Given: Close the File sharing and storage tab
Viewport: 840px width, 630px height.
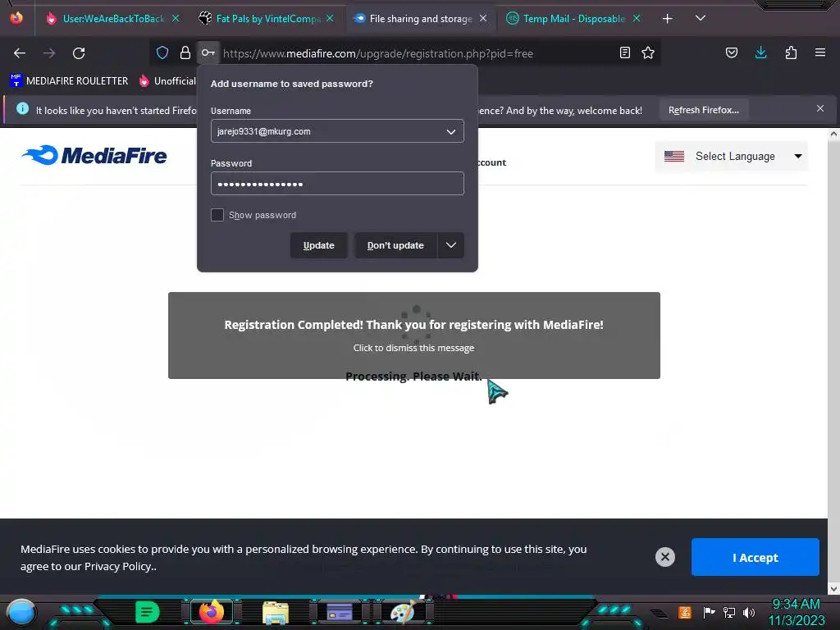Looking at the screenshot, I should pos(483,18).
